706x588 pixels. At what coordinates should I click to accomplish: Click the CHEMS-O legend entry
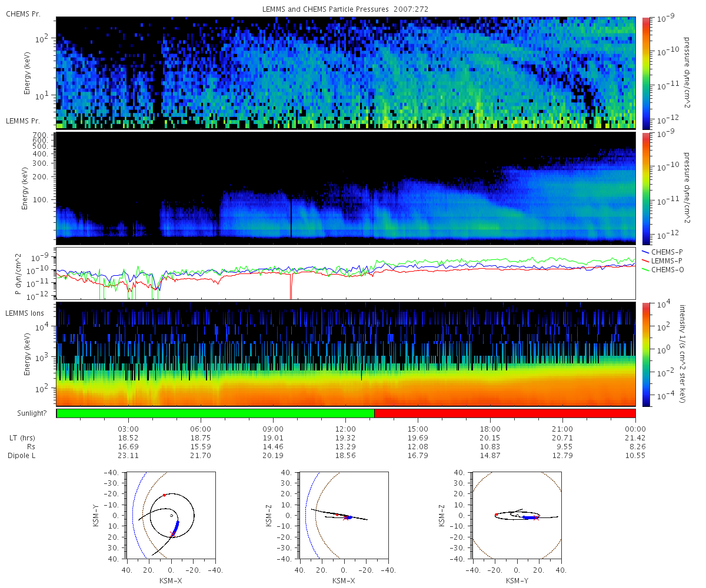point(662,269)
